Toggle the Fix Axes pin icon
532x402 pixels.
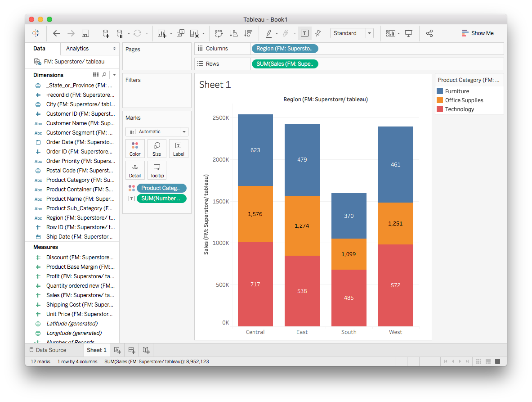click(318, 33)
